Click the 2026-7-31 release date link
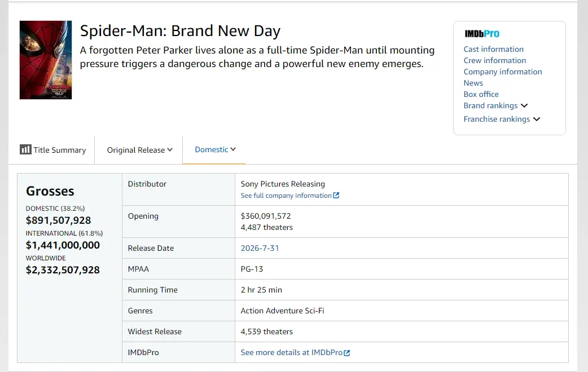 coord(260,248)
